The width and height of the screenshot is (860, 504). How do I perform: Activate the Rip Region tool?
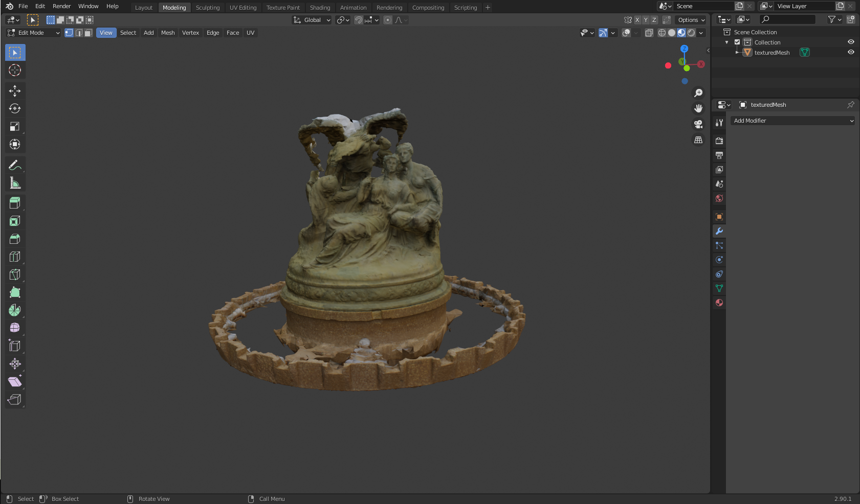(x=15, y=399)
